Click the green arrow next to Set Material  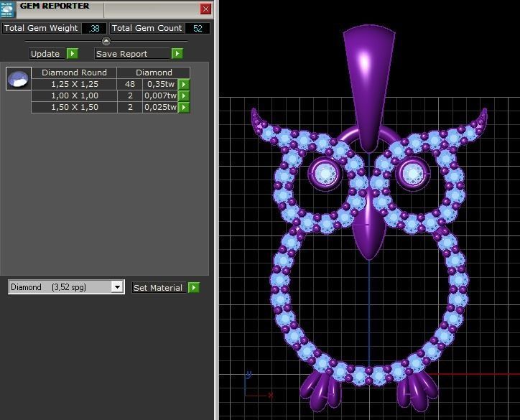(194, 287)
